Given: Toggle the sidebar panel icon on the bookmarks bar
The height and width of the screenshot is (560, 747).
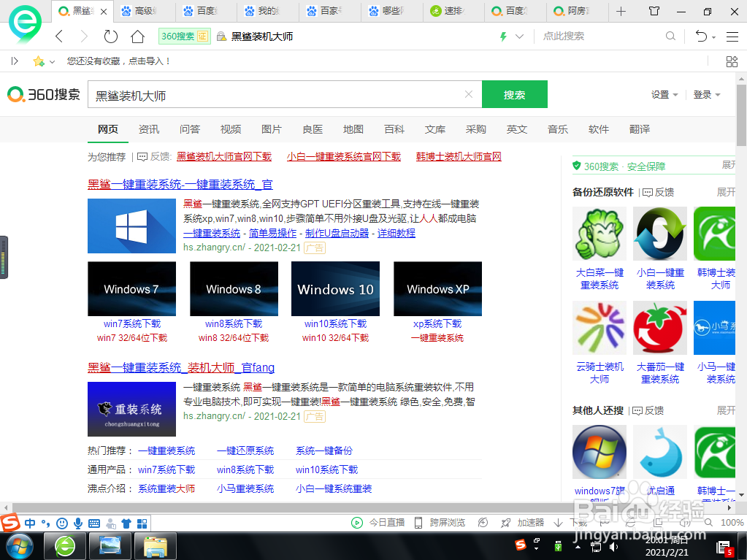Looking at the screenshot, I should tap(15, 61).
